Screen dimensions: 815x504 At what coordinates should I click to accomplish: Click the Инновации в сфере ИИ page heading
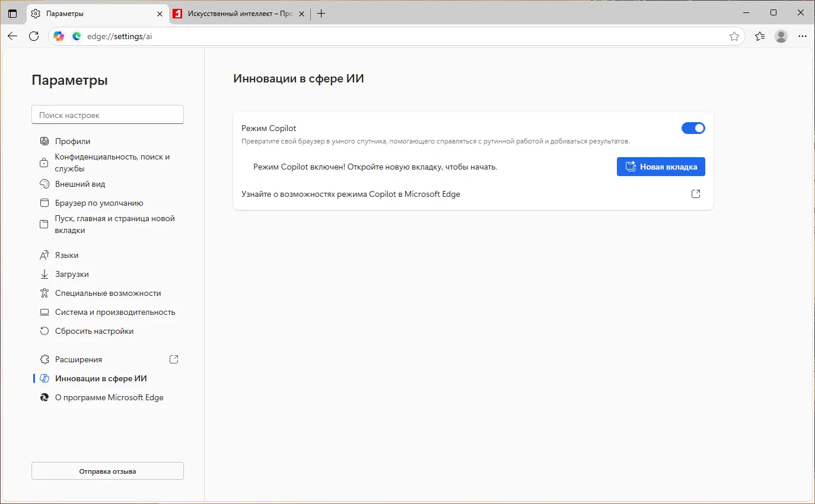tap(298, 78)
